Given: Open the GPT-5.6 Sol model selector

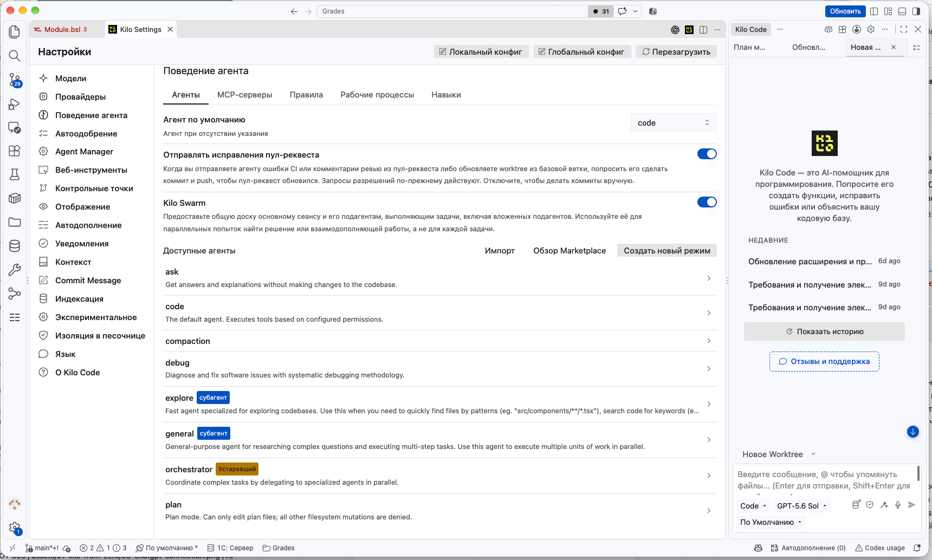Looking at the screenshot, I should pos(802,506).
